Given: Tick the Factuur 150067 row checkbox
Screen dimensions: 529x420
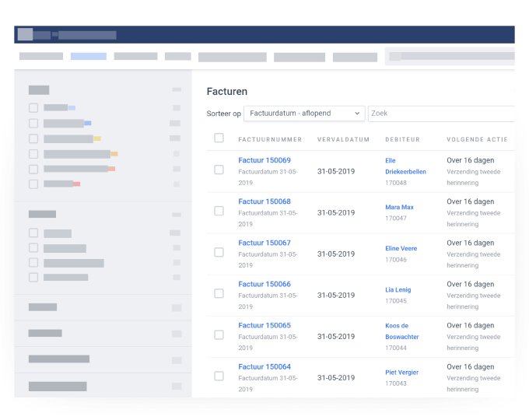Looking at the screenshot, I should coord(219,252).
